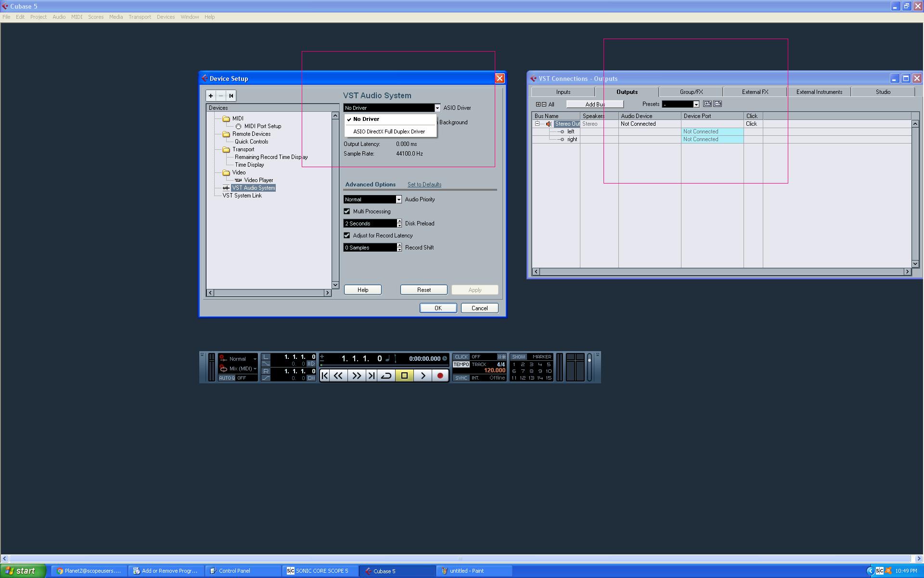Open the External Instruments tab
This screenshot has width=924, height=578.
[x=819, y=92]
